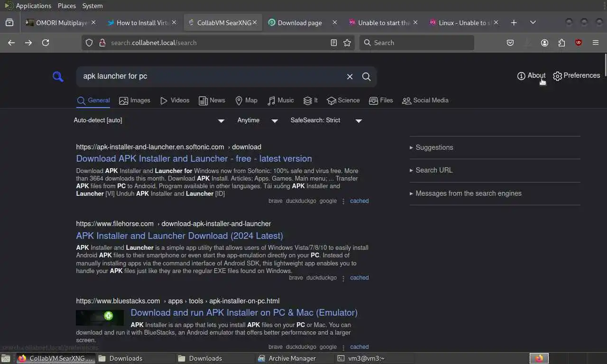The width and height of the screenshot is (607, 364).
Task: Switch to Social Media category
Action: [425, 100]
